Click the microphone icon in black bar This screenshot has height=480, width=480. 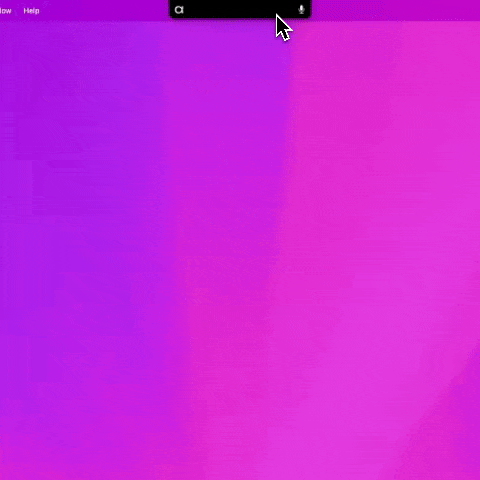tap(301, 9)
